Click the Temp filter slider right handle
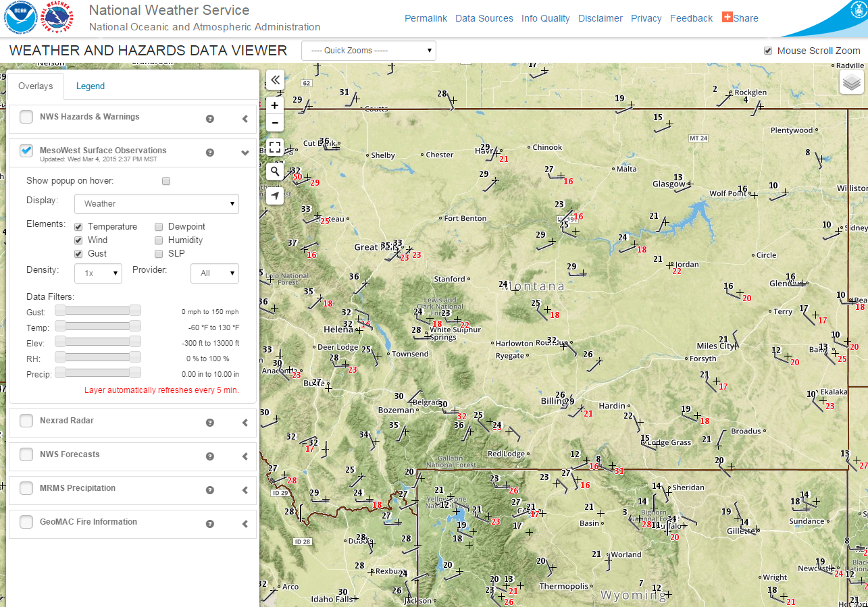The height and width of the screenshot is (607, 868). 135,325
